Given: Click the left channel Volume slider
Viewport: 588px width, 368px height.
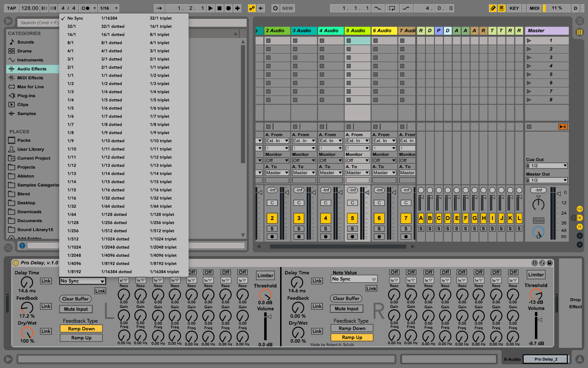Looking at the screenshot, I should [265, 327].
